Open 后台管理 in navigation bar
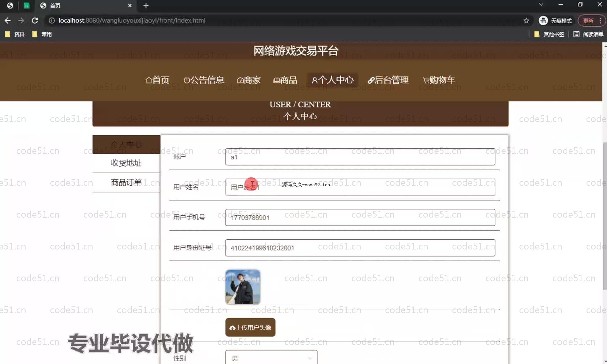This screenshot has height=364, width=607. coord(388,80)
